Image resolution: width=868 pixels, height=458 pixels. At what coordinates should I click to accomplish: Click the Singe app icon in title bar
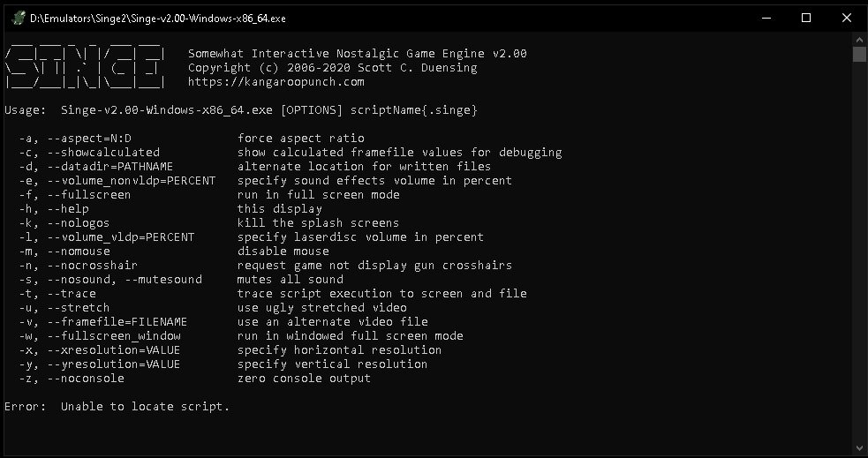point(19,19)
